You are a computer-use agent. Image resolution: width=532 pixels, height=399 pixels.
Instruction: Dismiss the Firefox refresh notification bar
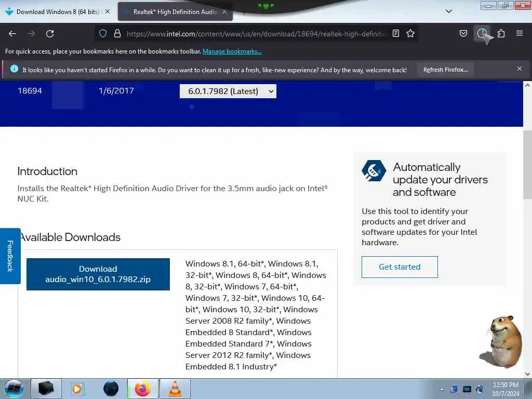[x=520, y=69]
